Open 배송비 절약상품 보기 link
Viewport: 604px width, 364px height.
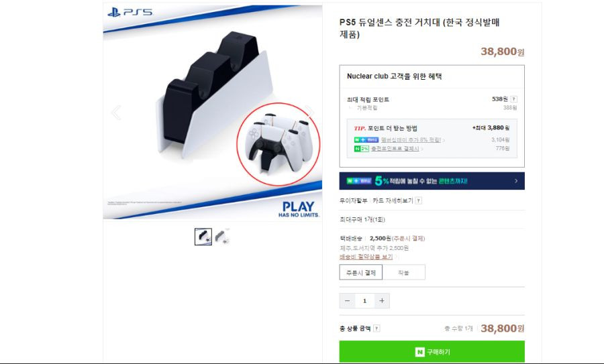(366, 257)
